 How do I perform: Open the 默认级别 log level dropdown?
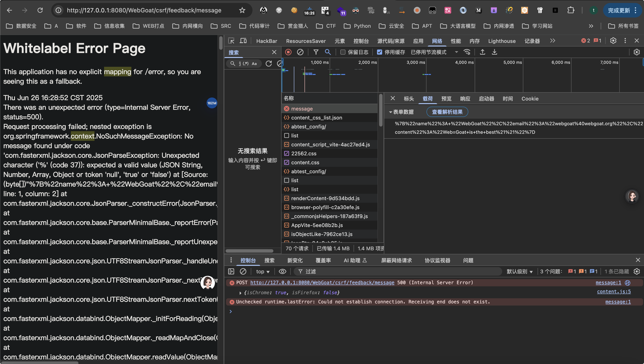click(x=519, y=271)
